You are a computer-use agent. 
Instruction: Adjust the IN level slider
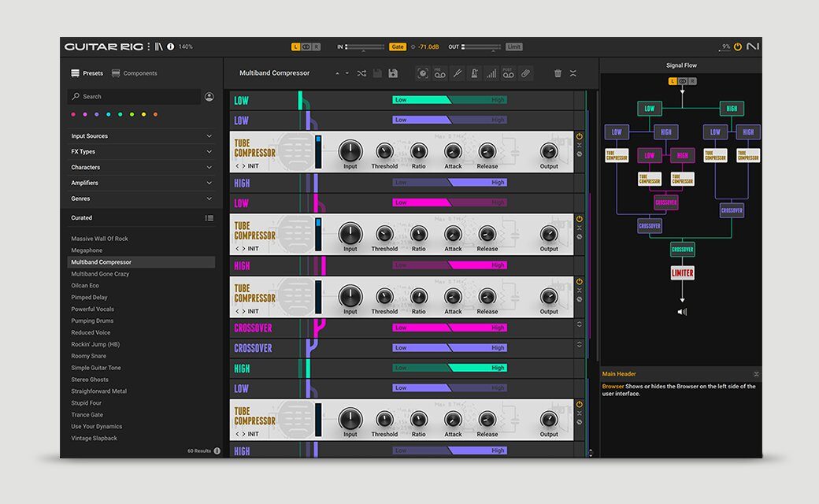365,47
